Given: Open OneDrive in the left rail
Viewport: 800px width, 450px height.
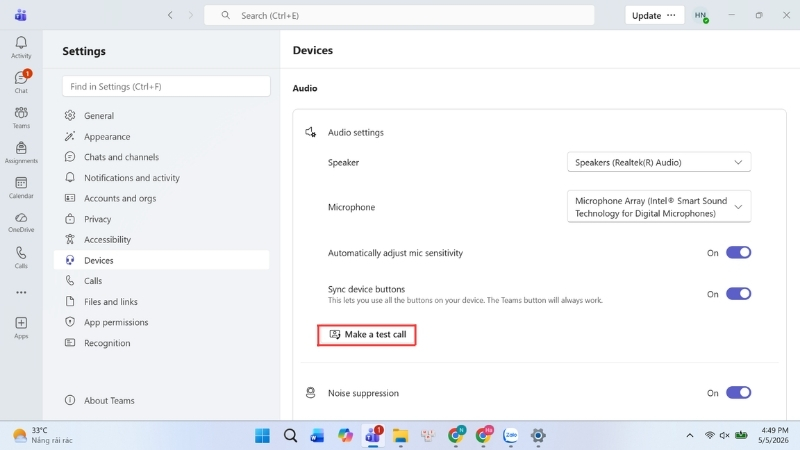Looking at the screenshot, I should [21, 222].
